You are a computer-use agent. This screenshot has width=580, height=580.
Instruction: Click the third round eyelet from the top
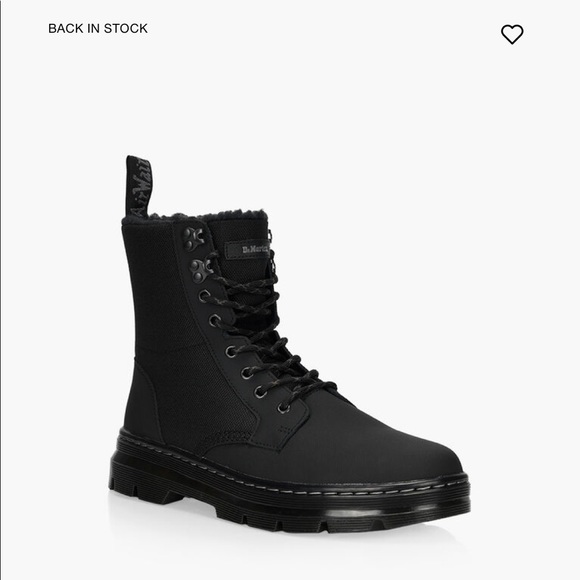pos(230,351)
